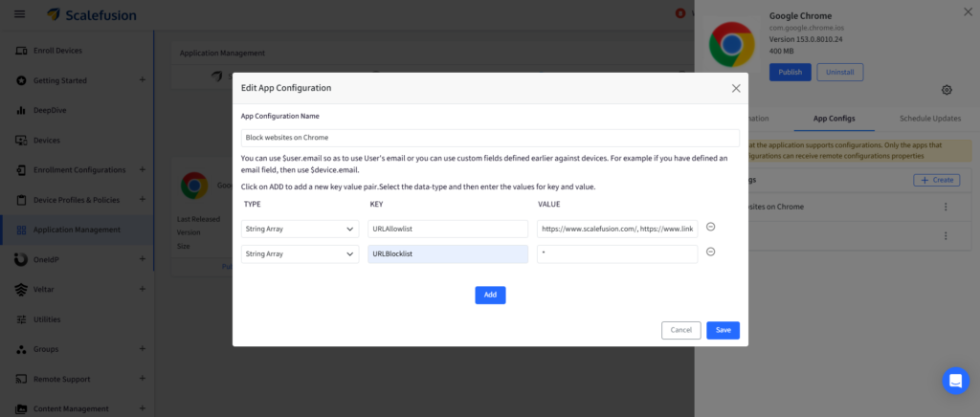Click the Content Management folder icon
Image resolution: width=980 pixels, height=417 pixels.
click(x=21, y=409)
